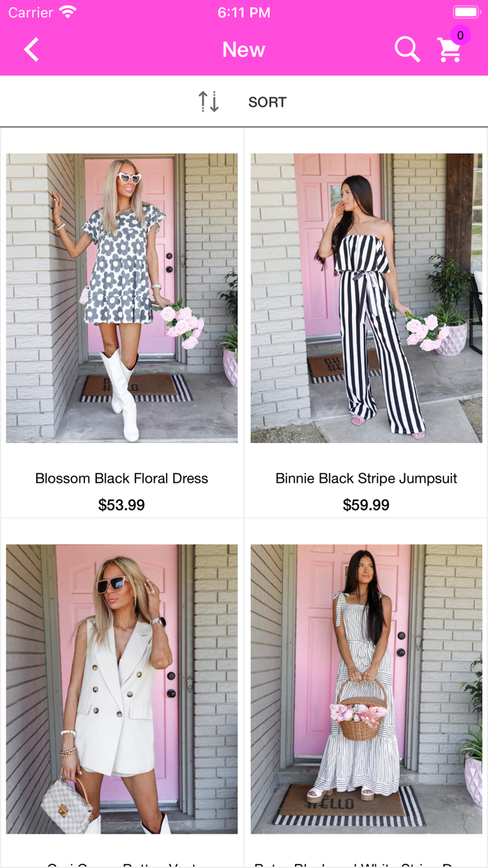
Task: Tap the back arrow icon
Action: [x=31, y=50]
